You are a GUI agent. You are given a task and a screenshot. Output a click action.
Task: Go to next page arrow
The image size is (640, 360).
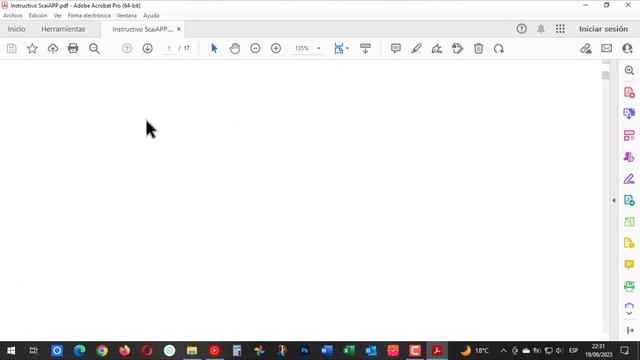(147, 49)
